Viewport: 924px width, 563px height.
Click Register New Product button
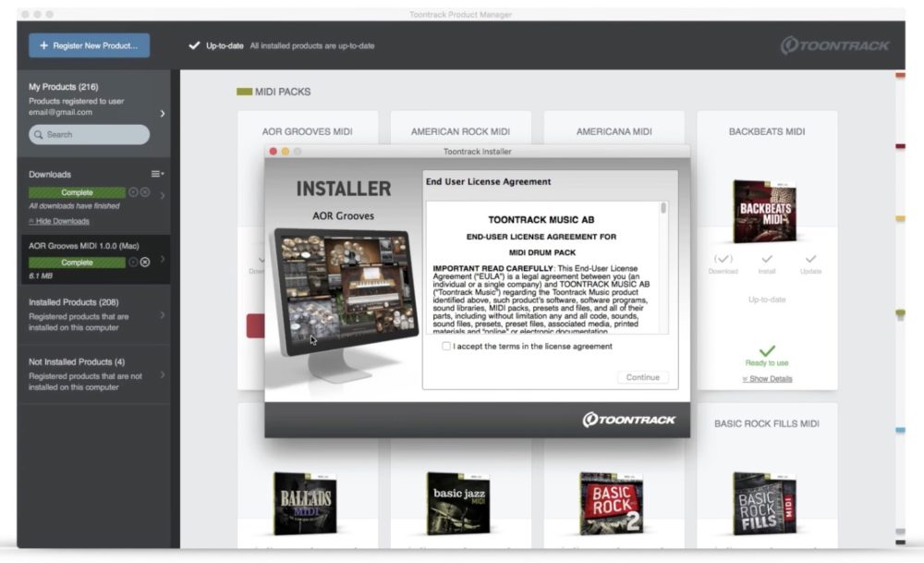point(89,45)
